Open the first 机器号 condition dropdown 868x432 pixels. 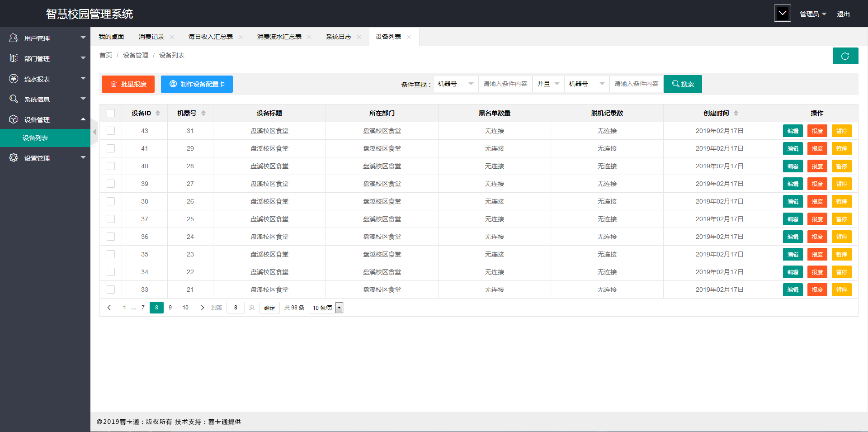(x=455, y=84)
